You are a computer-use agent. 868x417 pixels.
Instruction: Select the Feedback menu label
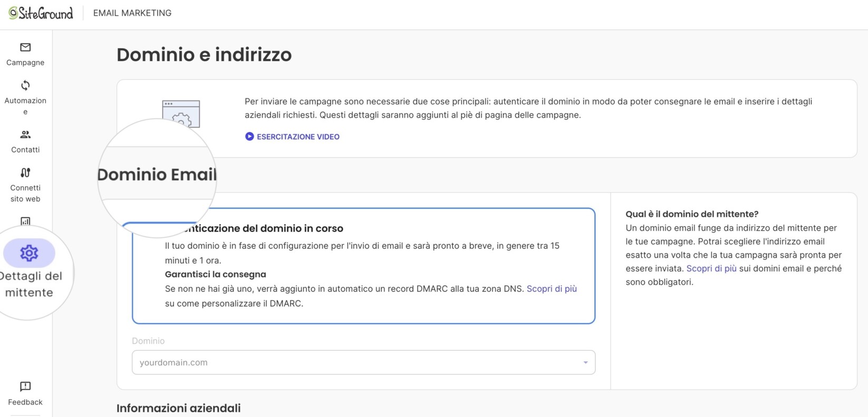click(25, 402)
